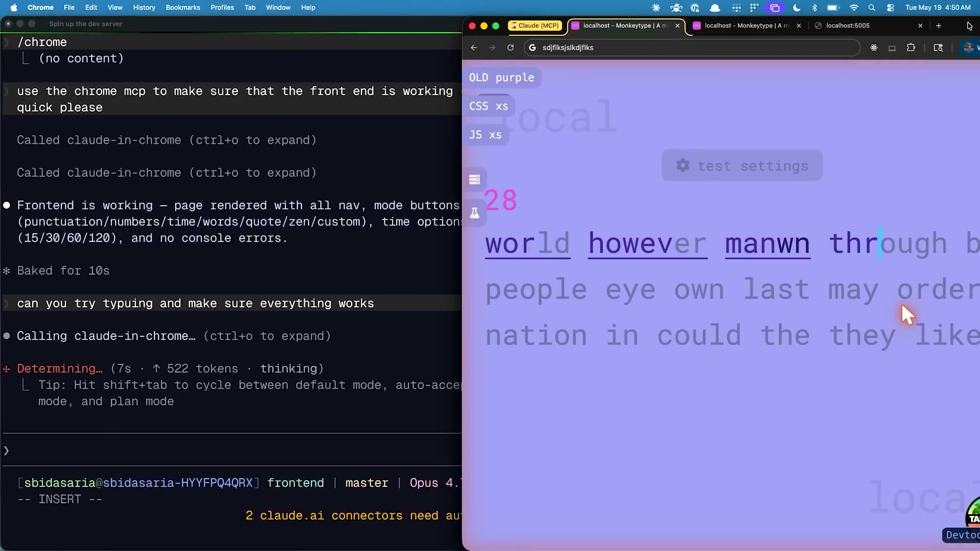
Task: Click 'master' branch name in terminal status
Action: point(366,483)
